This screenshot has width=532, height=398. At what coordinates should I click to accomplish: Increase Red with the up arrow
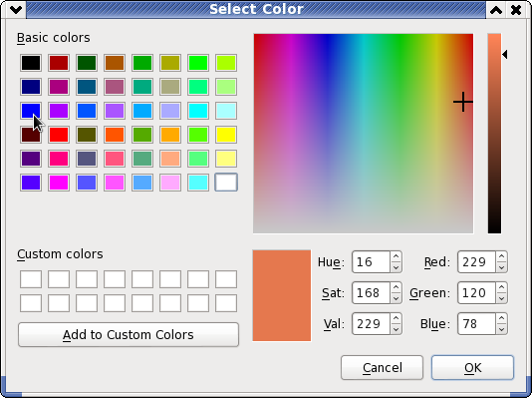(501, 256)
